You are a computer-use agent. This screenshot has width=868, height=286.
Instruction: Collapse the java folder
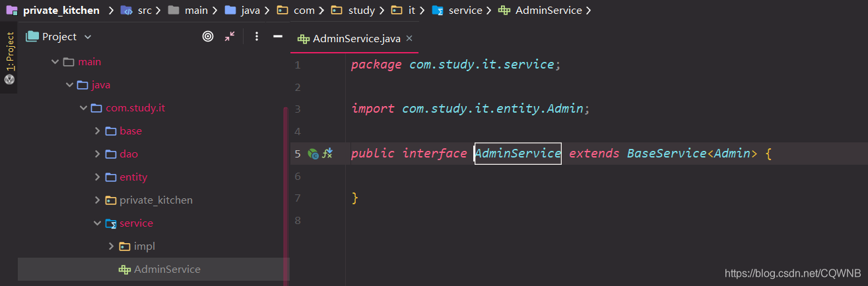click(x=69, y=85)
